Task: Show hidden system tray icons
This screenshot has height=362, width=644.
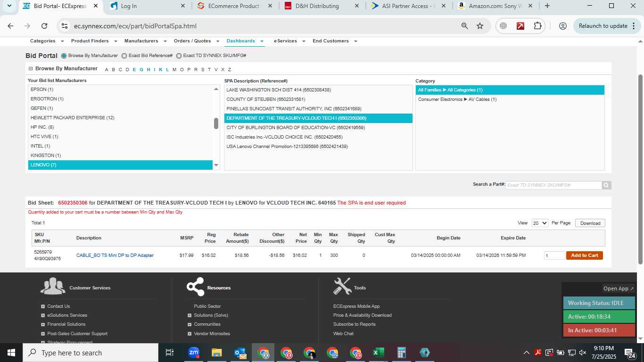Action: pyautogui.click(x=526, y=353)
